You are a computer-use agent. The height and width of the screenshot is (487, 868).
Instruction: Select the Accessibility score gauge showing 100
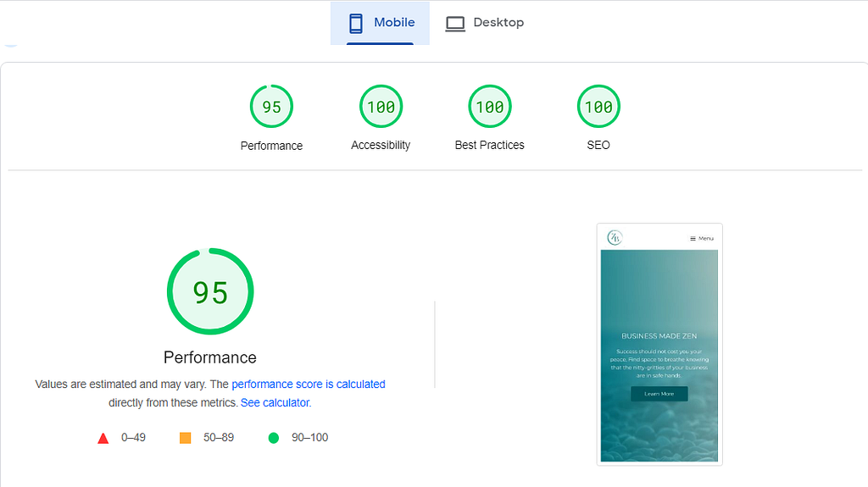(381, 106)
